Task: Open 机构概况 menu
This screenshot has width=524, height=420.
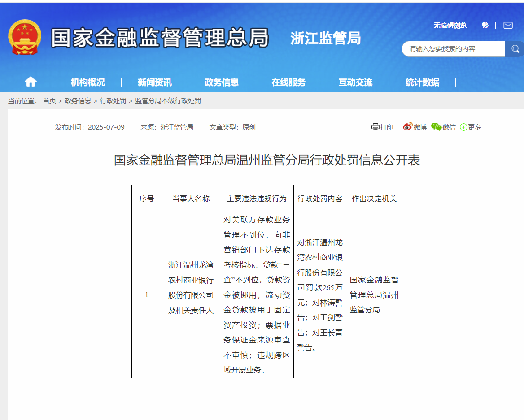Action: pos(87,82)
